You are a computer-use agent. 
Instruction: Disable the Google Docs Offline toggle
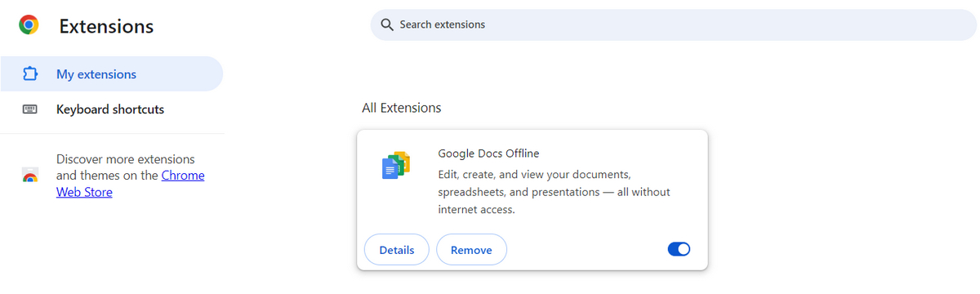pyautogui.click(x=679, y=249)
